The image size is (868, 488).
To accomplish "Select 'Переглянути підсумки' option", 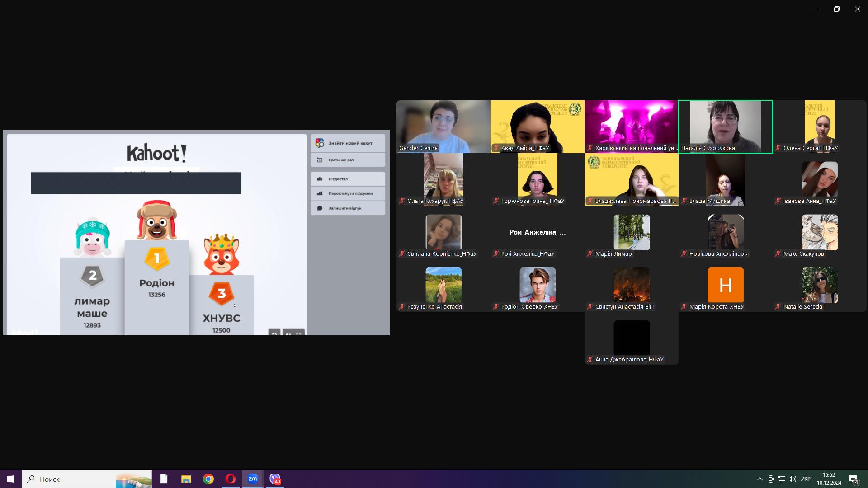I will [348, 193].
